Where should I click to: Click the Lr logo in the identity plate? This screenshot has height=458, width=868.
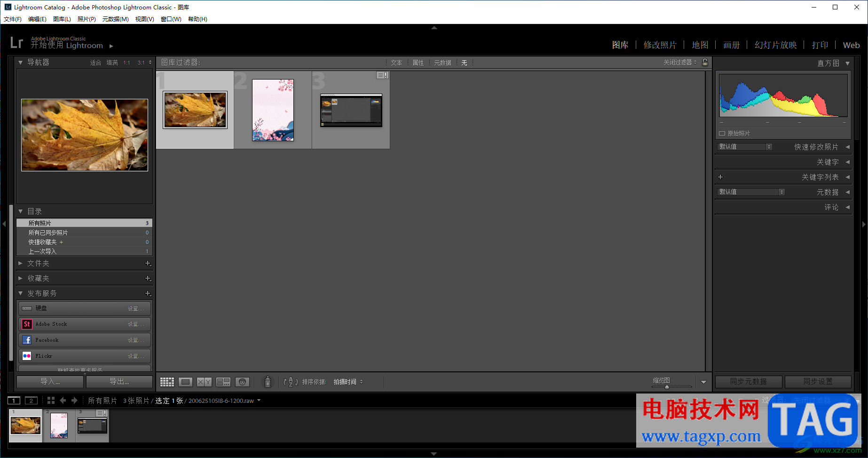pos(16,43)
